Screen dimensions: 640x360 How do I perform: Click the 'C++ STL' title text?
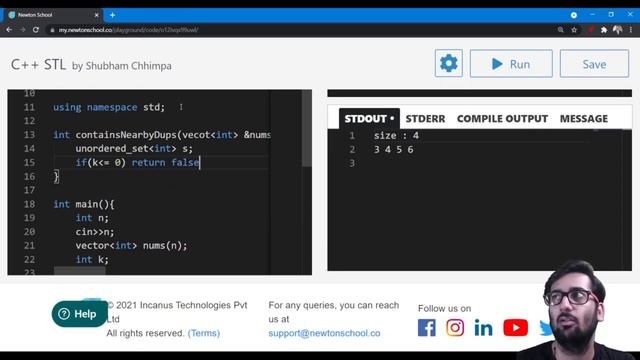click(x=38, y=64)
